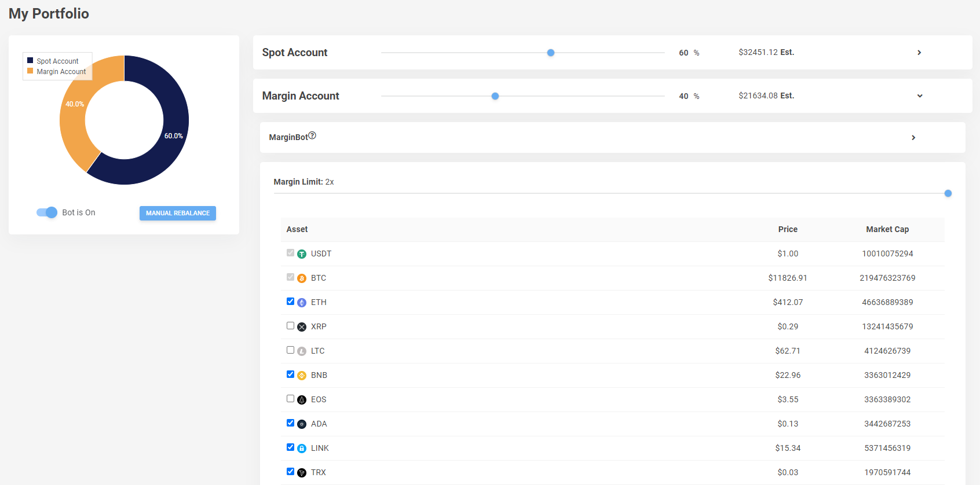This screenshot has height=485, width=980.
Task: Click the Margin Account legend color square
Action: (x=30, y=71)
